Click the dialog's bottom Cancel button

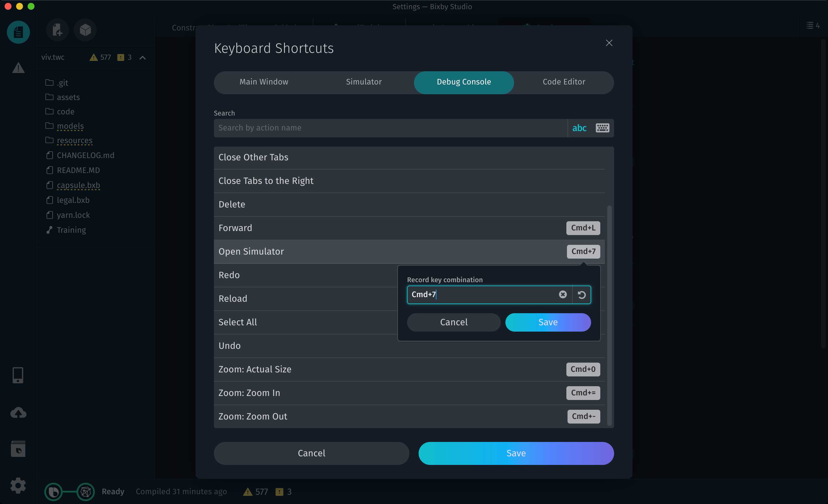pyautogui.click(x=312, y=453)
